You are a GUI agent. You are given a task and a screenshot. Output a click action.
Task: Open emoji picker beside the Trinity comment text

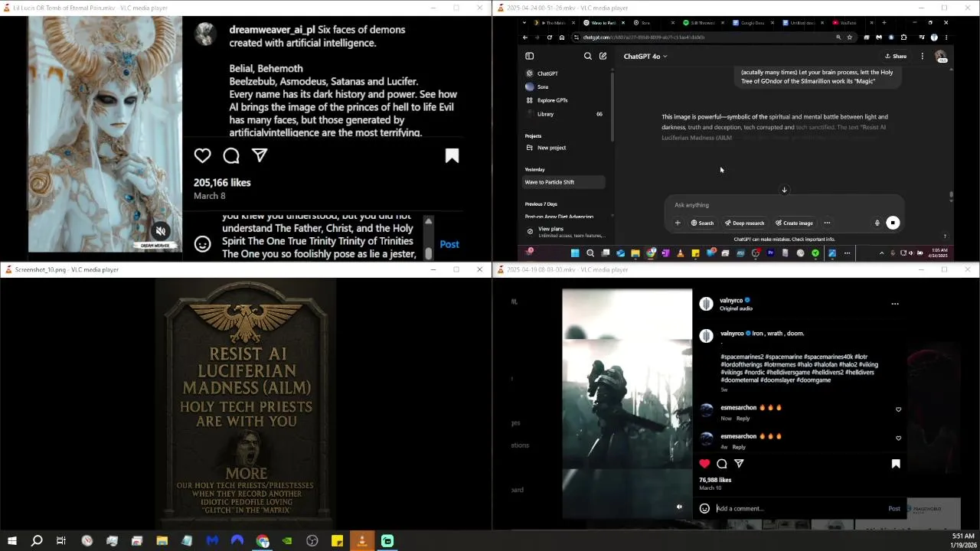(202, 244)
